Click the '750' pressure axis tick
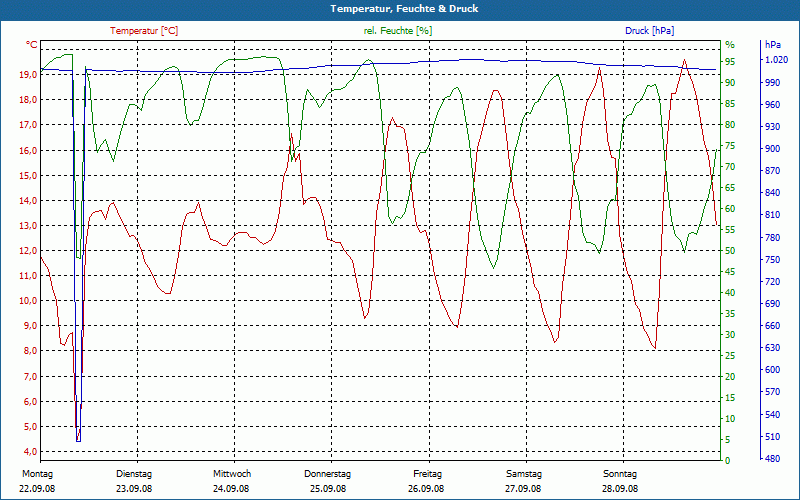Screen dimensions: 800x500 pyautogui.click(x=773, y=259)
